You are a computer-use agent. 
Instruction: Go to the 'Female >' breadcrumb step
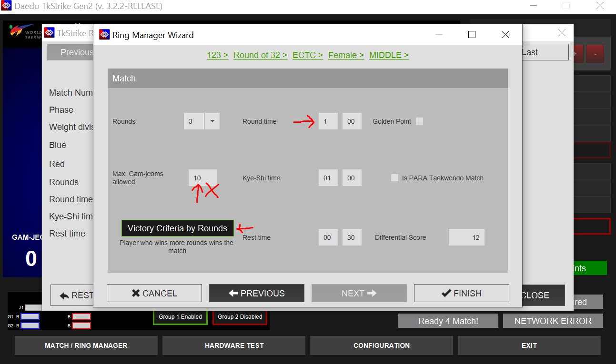(x=346, y=55)
